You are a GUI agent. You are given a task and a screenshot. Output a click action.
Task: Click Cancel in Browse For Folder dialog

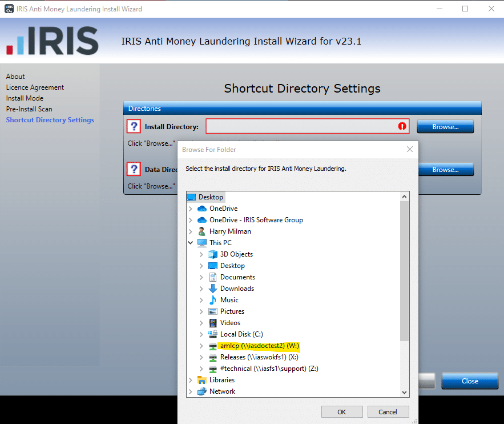click(x=388, y=412)
